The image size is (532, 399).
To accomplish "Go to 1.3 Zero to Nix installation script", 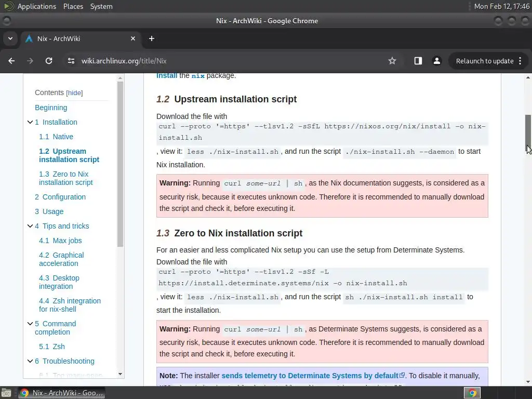I will (65, 178).
